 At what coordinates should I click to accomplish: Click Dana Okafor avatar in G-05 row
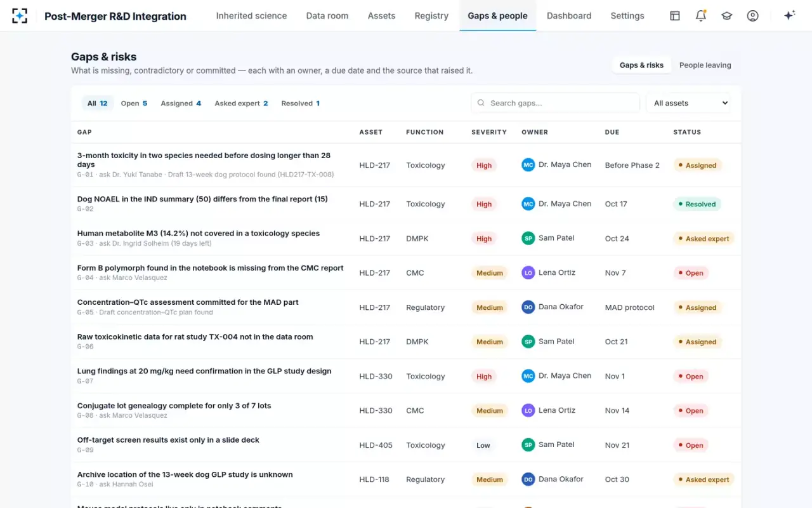pyautogui.click(x=528, y=307)
